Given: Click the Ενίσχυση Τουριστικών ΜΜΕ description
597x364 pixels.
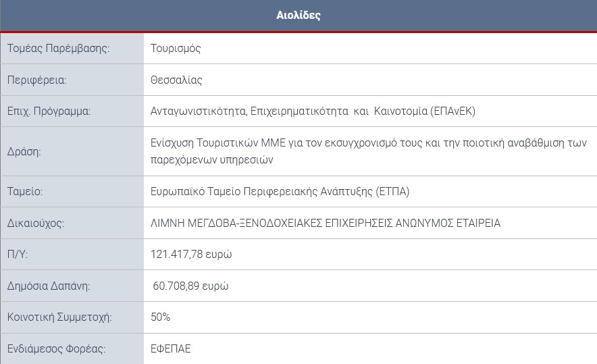Looking at the screenshot, I should (369, 151).
